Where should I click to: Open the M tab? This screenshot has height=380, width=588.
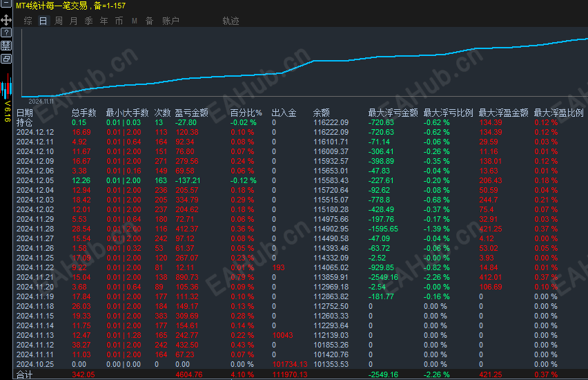pyautogui.click(x=135, y=21)
